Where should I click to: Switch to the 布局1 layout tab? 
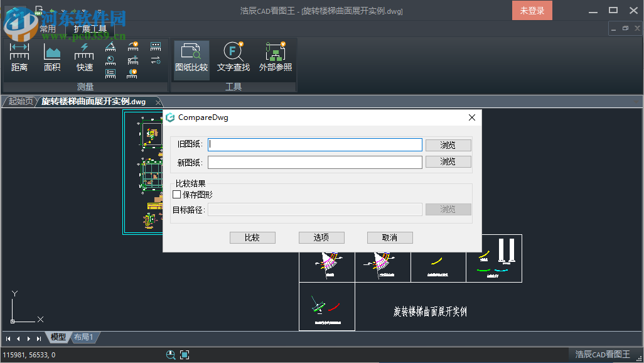pos(85,337)
